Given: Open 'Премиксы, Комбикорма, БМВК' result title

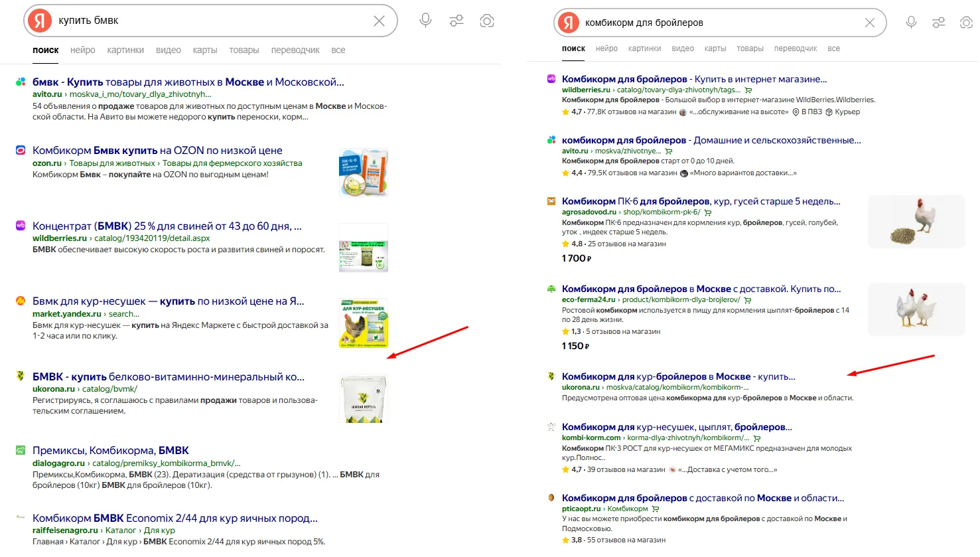Looking at the screenshot, I should [111, 450].
